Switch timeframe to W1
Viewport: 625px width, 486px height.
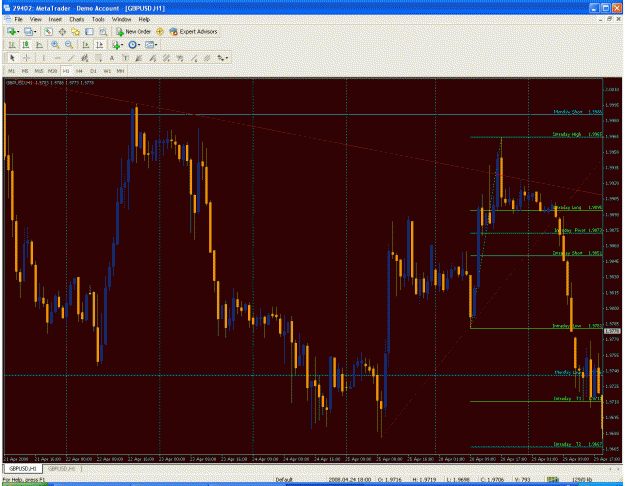(x=107, y=71)
